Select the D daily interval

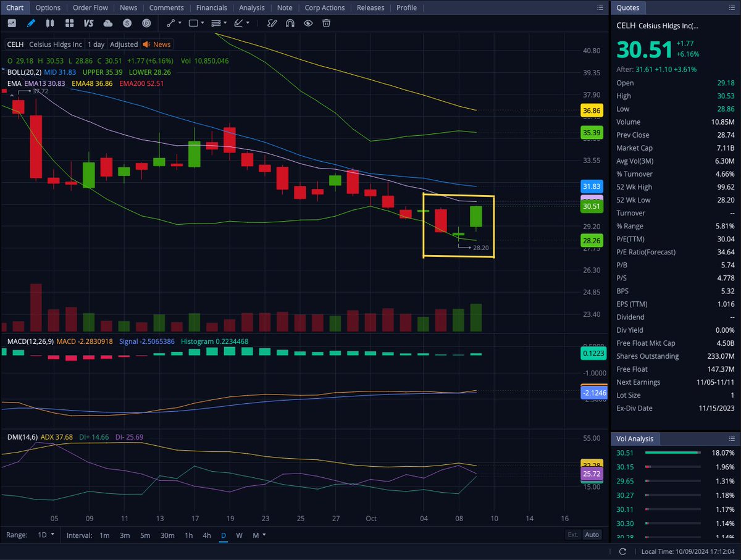point(224,535)
